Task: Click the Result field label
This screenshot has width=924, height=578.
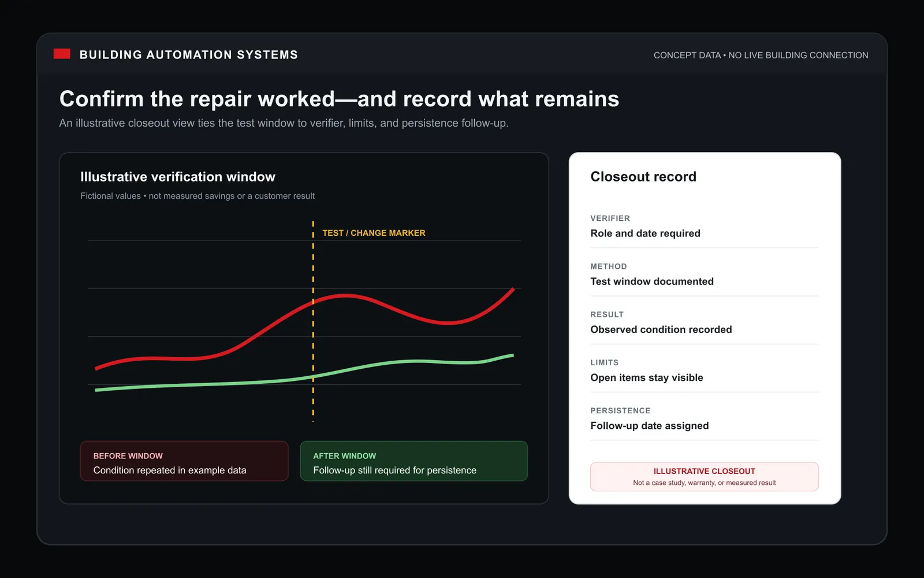Action: tap(607, 314)
